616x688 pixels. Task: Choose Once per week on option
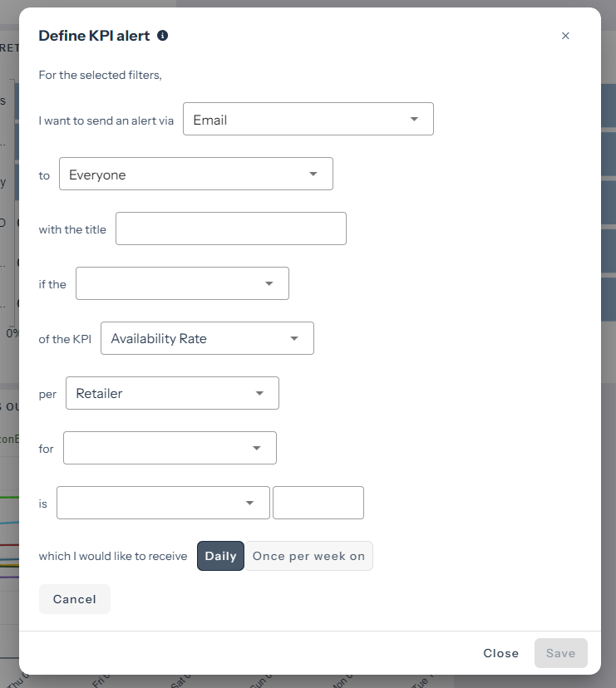(x=308, y=556)
